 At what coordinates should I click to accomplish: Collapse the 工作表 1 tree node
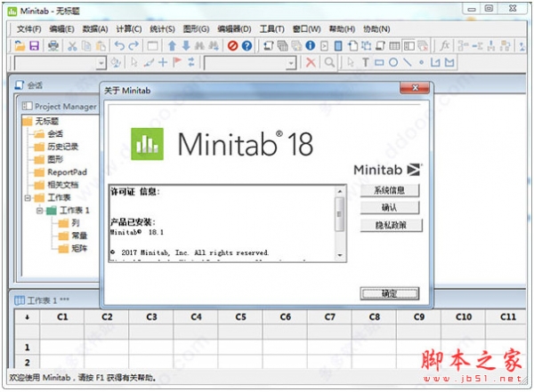click(x=39, y=211)
